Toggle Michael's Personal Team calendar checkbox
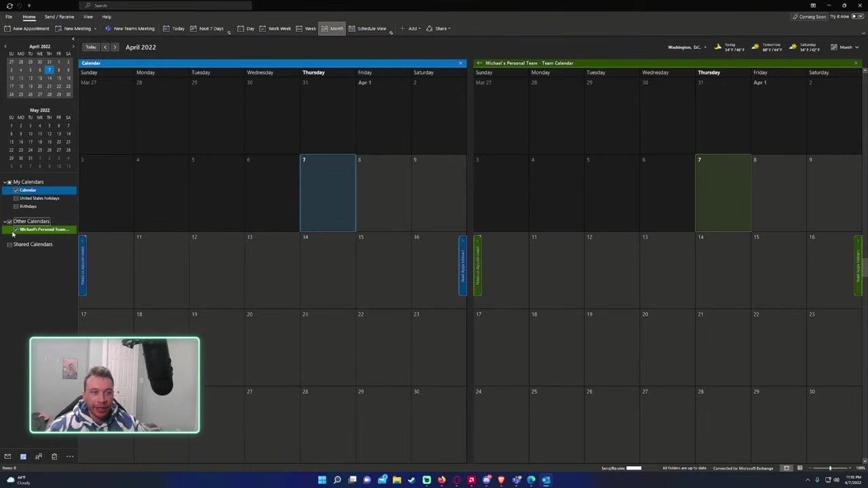This screenshot has height=488, width=868. click(x=16, y=229)
